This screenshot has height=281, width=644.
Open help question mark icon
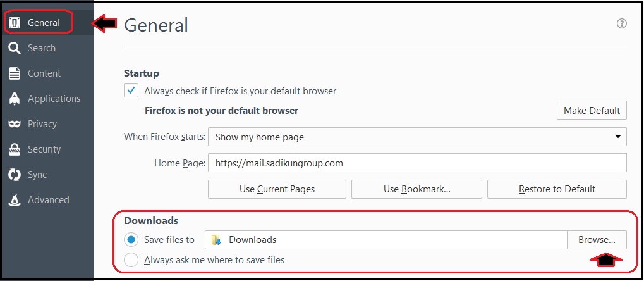(622, 23)
